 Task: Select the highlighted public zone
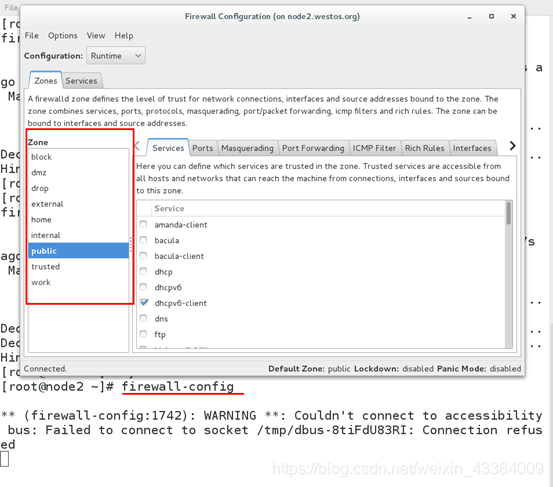[78, 251]
